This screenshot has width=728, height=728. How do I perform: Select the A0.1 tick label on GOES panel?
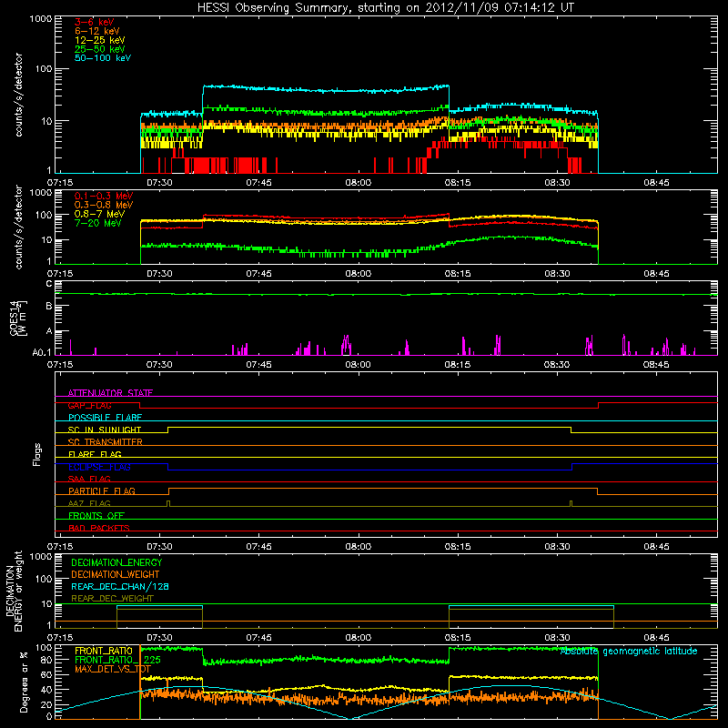pyautogui.click(x=42, y=353)
